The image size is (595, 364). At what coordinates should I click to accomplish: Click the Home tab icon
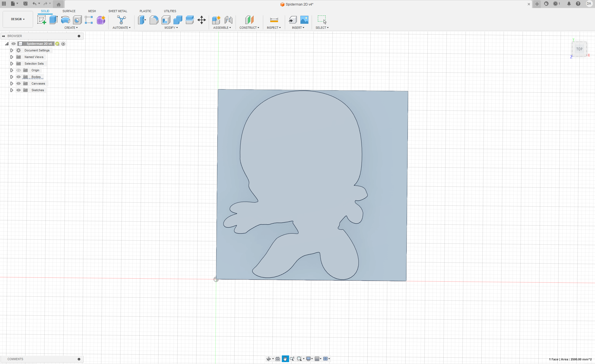click(x=58, y=4)
